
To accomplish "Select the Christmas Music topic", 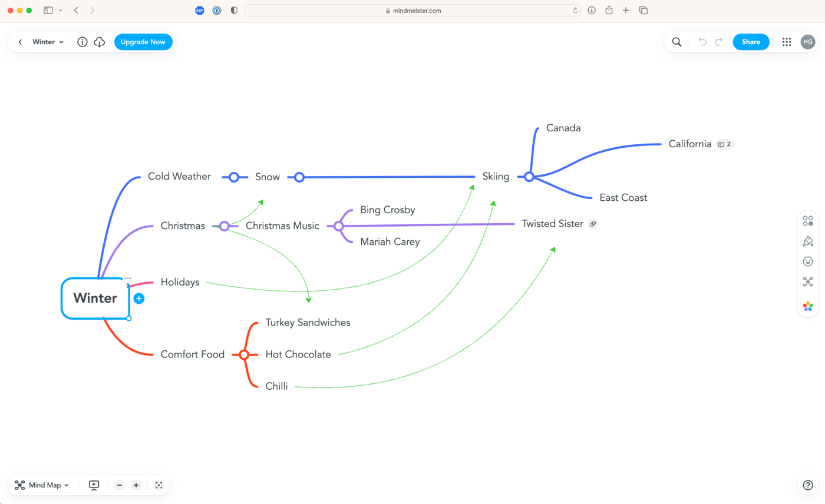I will pyautogui.click(x=282, y=226).
